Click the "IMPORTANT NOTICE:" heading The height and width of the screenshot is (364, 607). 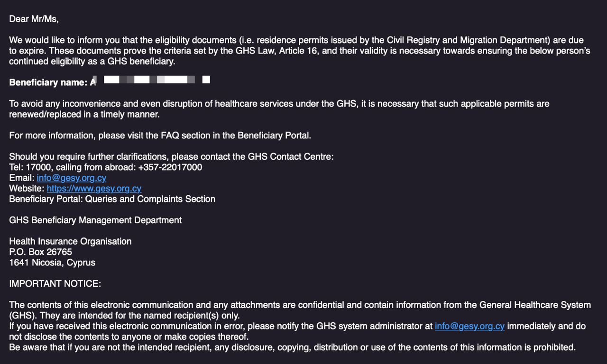(x=55, y=284)
